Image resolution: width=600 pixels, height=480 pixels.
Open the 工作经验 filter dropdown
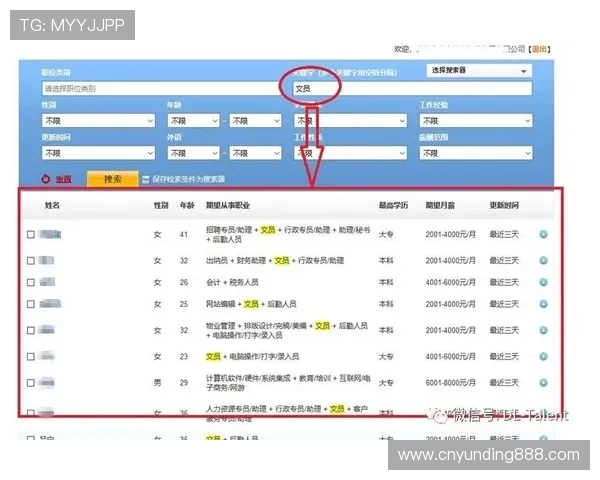(x=476, y=121)
